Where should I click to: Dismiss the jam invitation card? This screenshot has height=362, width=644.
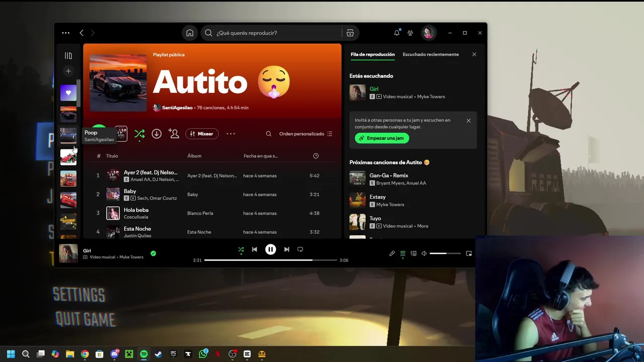click(x=468, y=121)
